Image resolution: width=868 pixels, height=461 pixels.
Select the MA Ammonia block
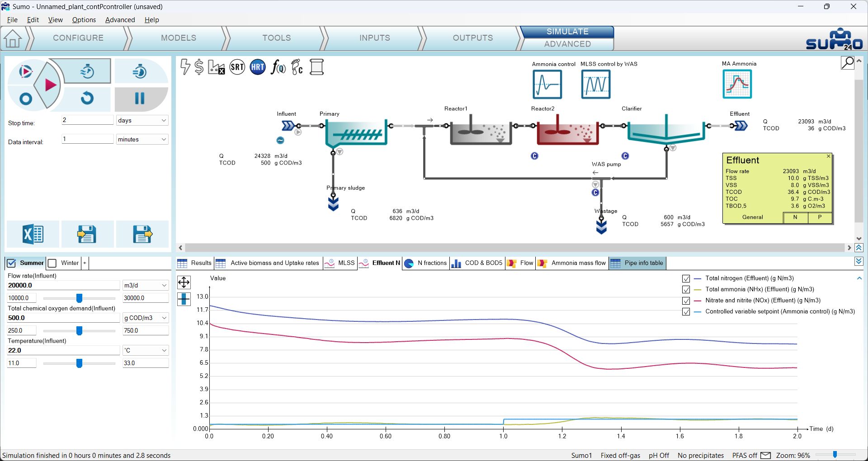point(737,84)
